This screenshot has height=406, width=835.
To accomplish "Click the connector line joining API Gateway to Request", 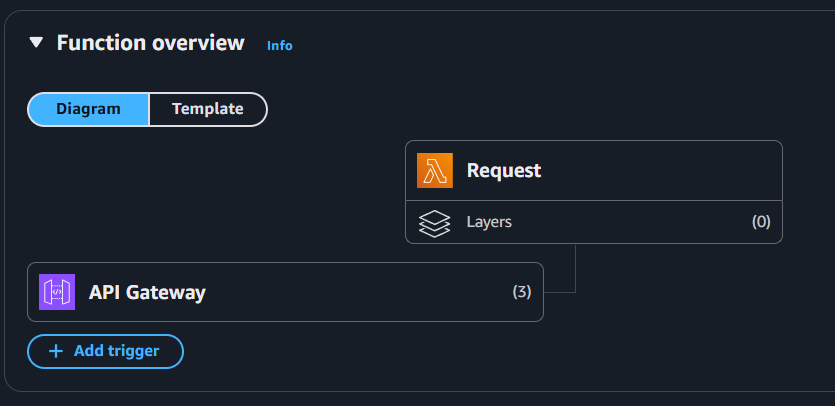I will [575, 269].
